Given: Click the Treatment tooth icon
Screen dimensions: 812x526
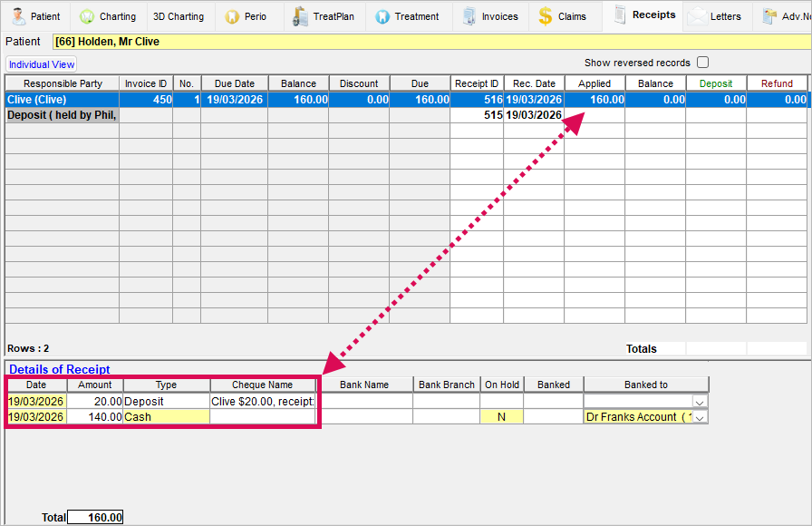Looking at the screenshot, I should (x=382, y=16).
